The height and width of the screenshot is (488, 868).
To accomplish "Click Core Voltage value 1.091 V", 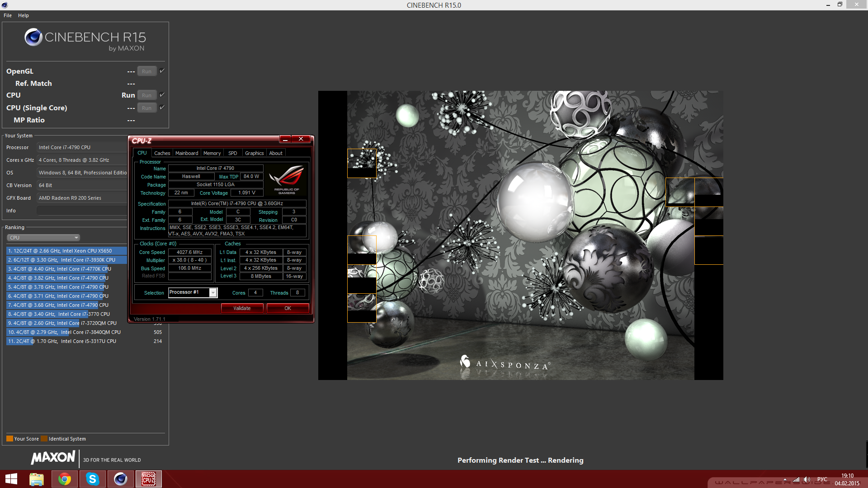I will point(247,192).
